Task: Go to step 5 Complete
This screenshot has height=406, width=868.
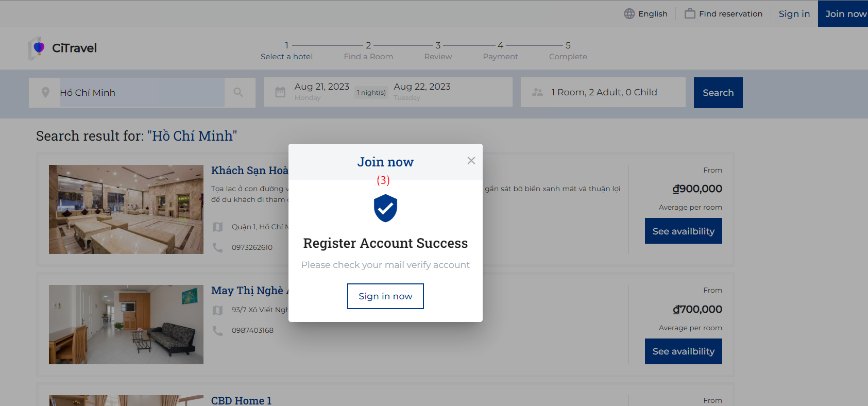Action: coord(568,51)
